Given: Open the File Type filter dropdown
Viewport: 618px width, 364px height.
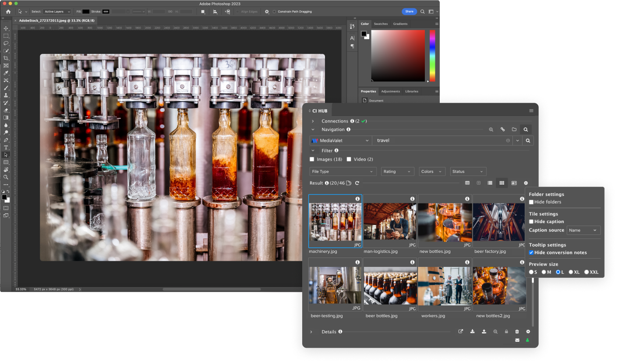Looking at the screenshot, I should [343, 171].
